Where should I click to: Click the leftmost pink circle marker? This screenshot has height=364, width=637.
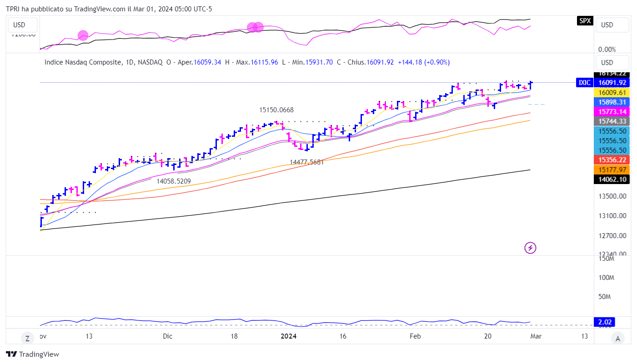click(83, 35)
